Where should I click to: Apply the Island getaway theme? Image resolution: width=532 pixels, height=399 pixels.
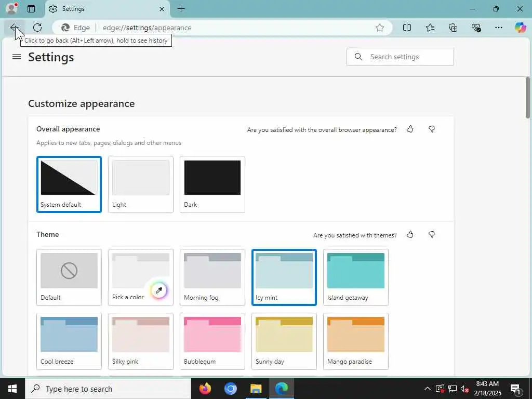pyautogui.click(x=356, y=277)
